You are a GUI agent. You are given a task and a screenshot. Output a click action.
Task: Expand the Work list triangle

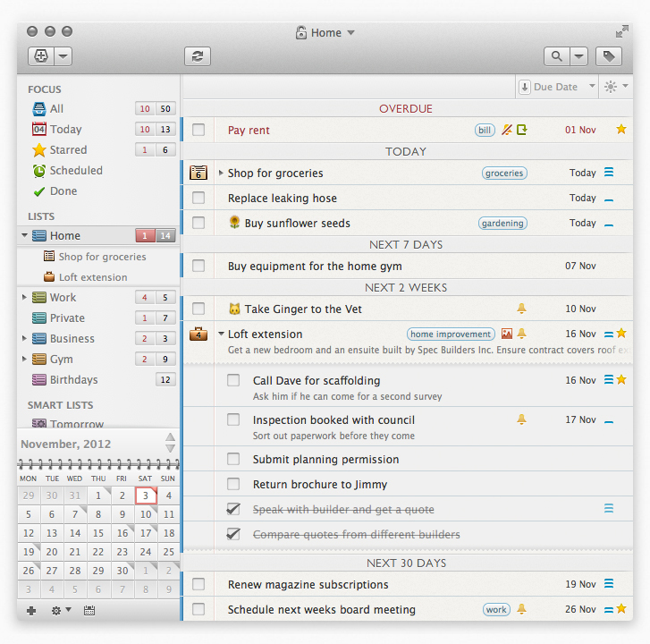pyautogui.click(x=24, y=297)
